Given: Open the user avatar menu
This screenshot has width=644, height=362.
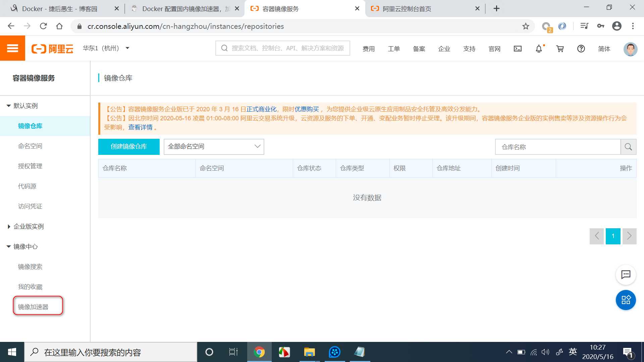Looking at the screenshot, I should tap(630, 49).
